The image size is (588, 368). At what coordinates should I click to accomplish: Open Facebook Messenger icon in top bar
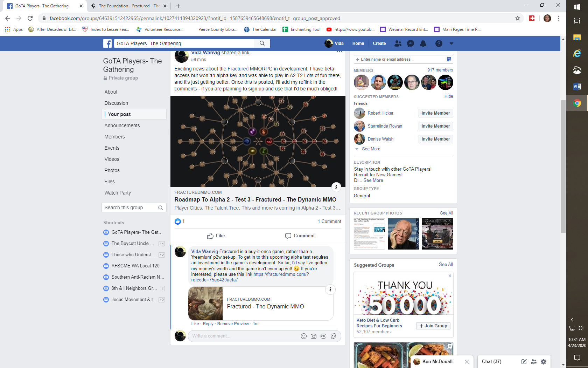coord(411,43)
